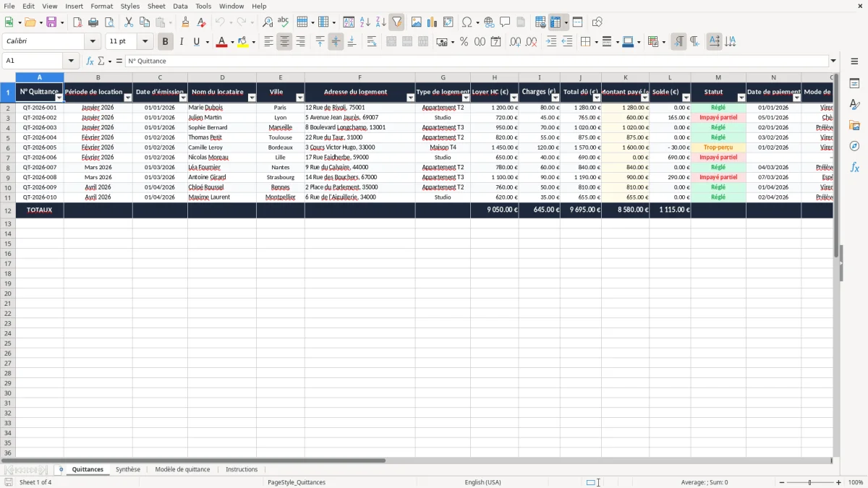Open the Sheet menu
Screen dimensions: 868x488
click(x=156, y=6)
